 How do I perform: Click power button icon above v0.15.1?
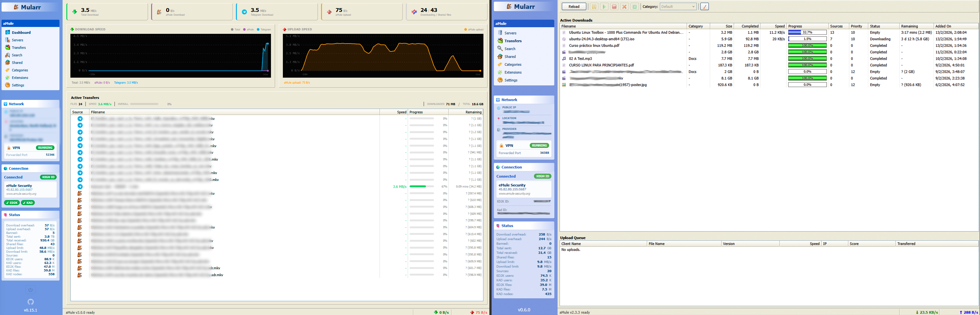[30, 290]
